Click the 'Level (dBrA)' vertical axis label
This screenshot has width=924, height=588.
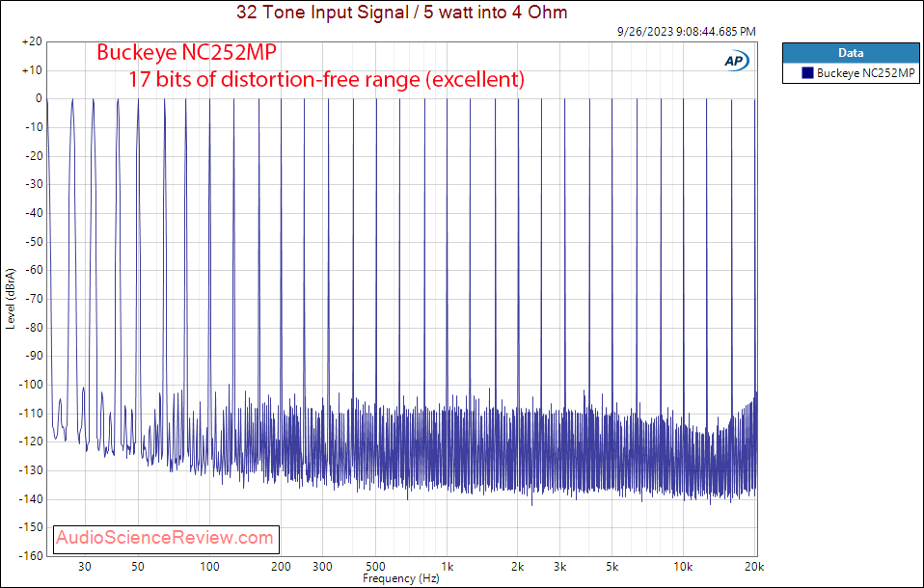tap(10, 299)
